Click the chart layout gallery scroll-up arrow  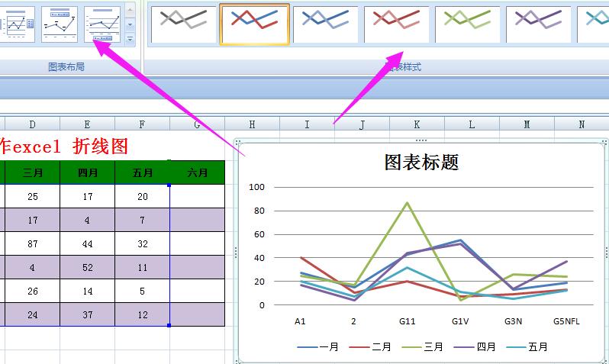pos(130,11)
